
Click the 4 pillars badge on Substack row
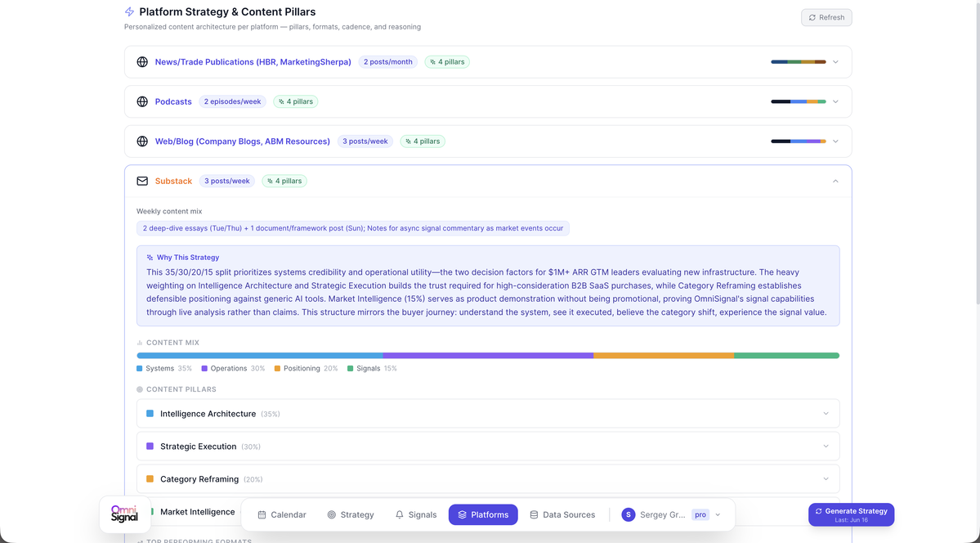[284, 181]
